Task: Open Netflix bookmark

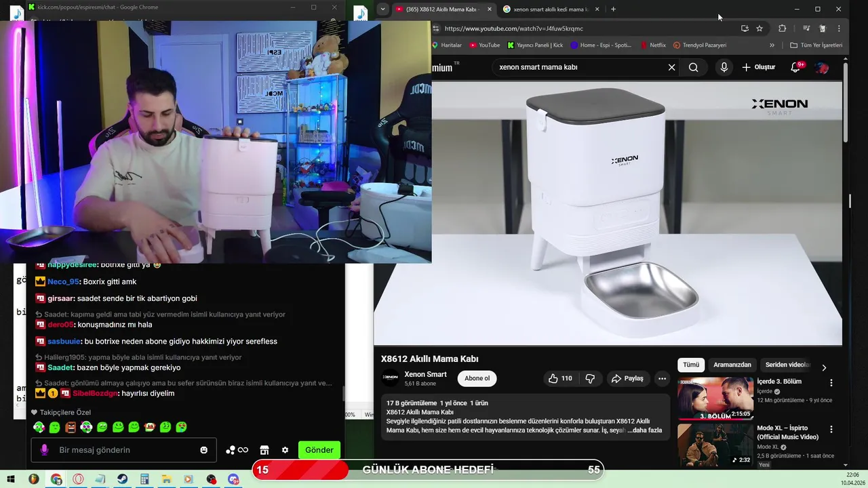Action: click(x=653, y=45)
